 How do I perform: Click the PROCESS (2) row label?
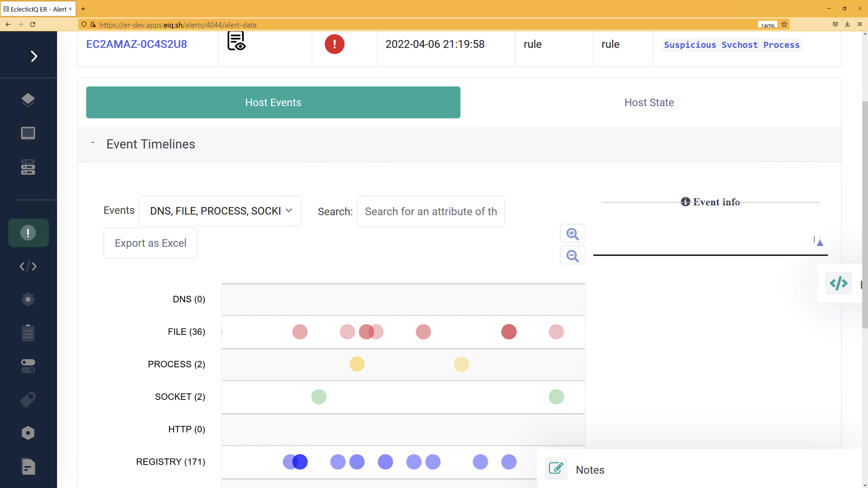click(x=176, y=364)
